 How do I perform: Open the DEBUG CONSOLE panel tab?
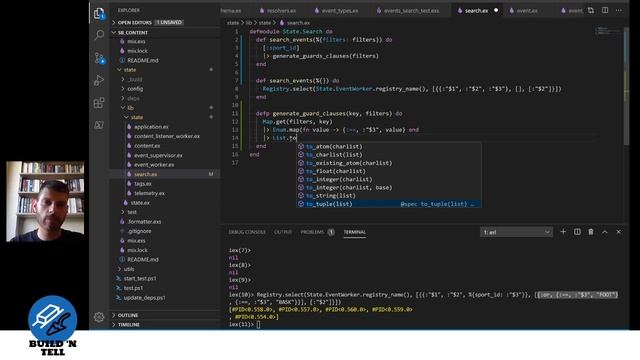pyautogui.click(x=247, y=232)
